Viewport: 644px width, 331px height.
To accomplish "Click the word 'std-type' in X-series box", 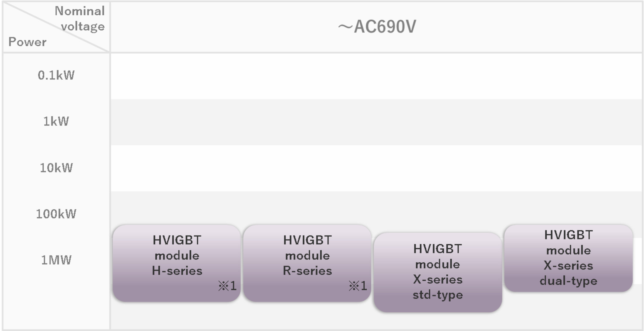I will tap(438, 295).
